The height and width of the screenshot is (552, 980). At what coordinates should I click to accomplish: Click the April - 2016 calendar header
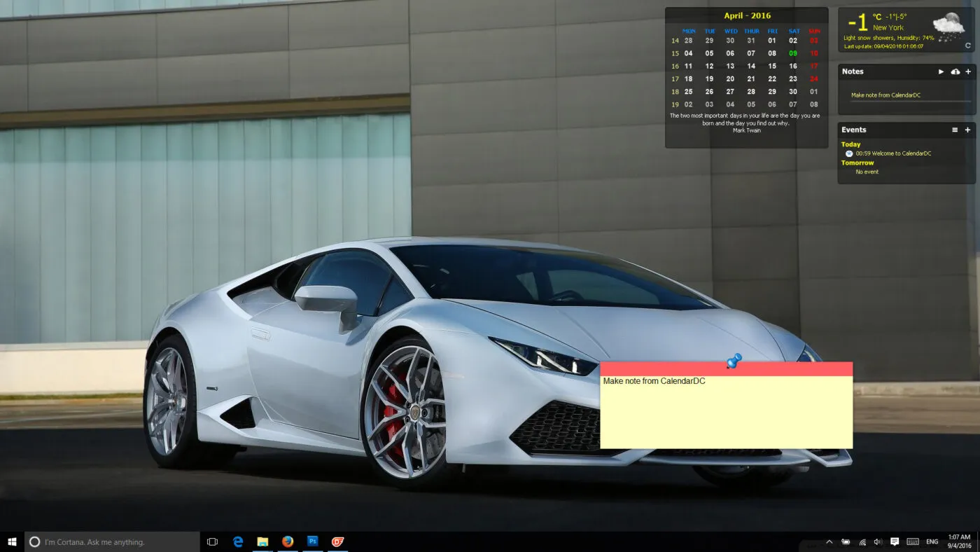coord(747,15)
